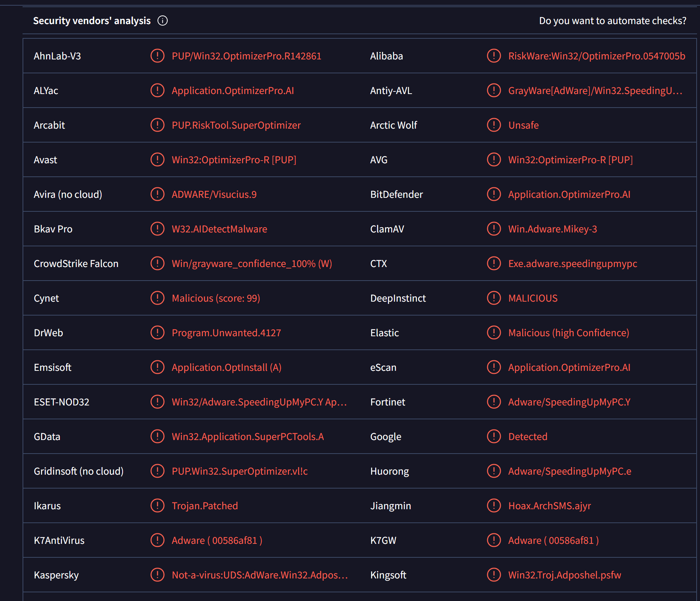Click the PUP.RiskTool.SuperOptimizer result
The width and height of the screenshot is (700, 601).
pyautogui.click(x=236, y=125)
